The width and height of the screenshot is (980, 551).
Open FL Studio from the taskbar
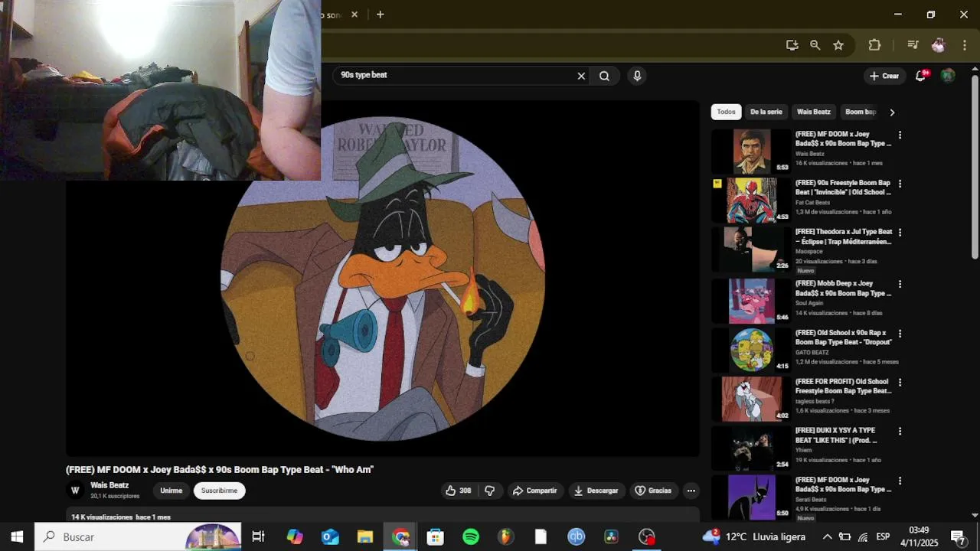(x=505, y=537)
